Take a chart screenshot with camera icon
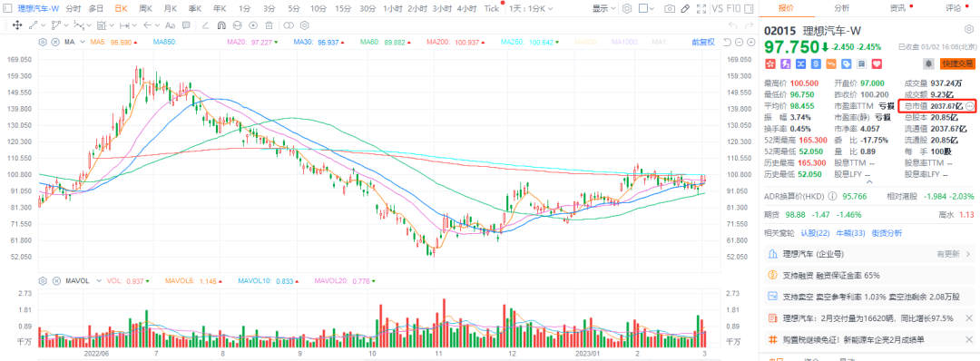980x361 pixels. [x=670, y=9]
